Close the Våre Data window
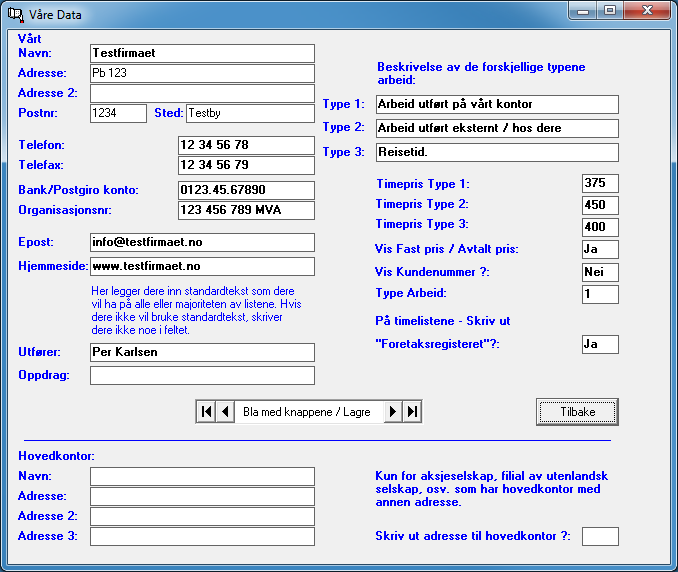This screenshot has height=572, width=678. (646, 10)
